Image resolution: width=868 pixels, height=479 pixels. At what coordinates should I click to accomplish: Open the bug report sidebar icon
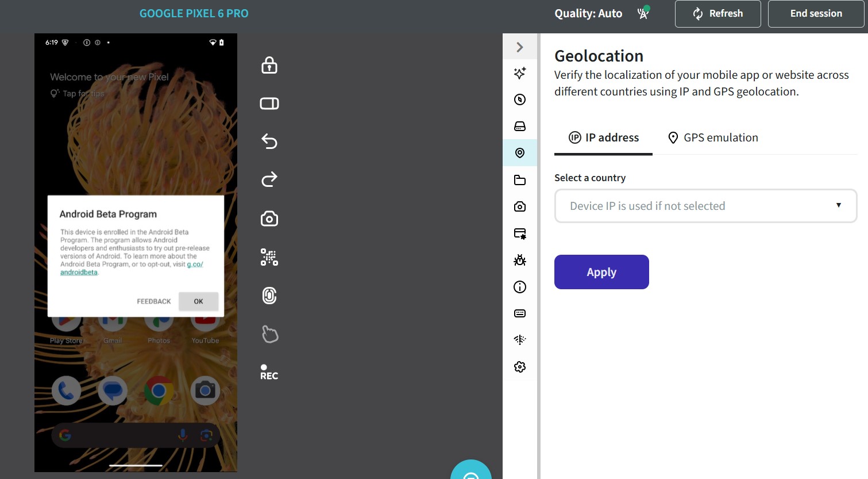tap(520, 260)
